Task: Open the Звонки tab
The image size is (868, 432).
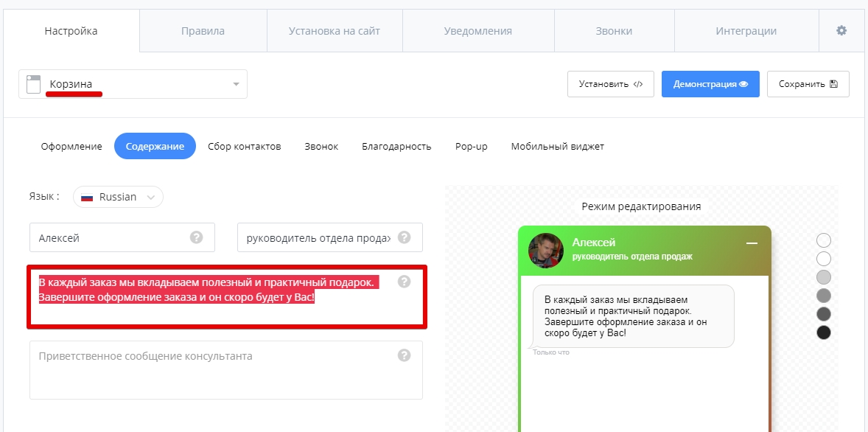Action: point(614,31)
